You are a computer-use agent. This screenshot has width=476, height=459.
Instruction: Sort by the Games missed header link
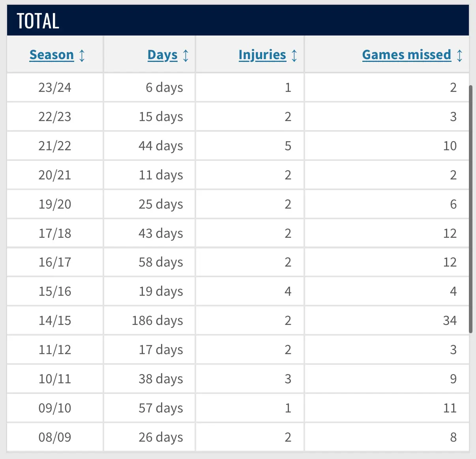[x=407, y=55]
